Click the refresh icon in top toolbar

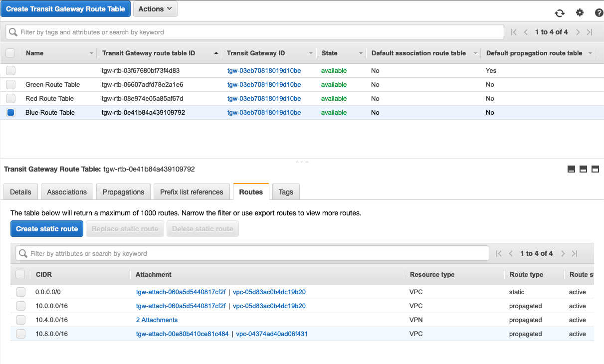pos(560,13)
